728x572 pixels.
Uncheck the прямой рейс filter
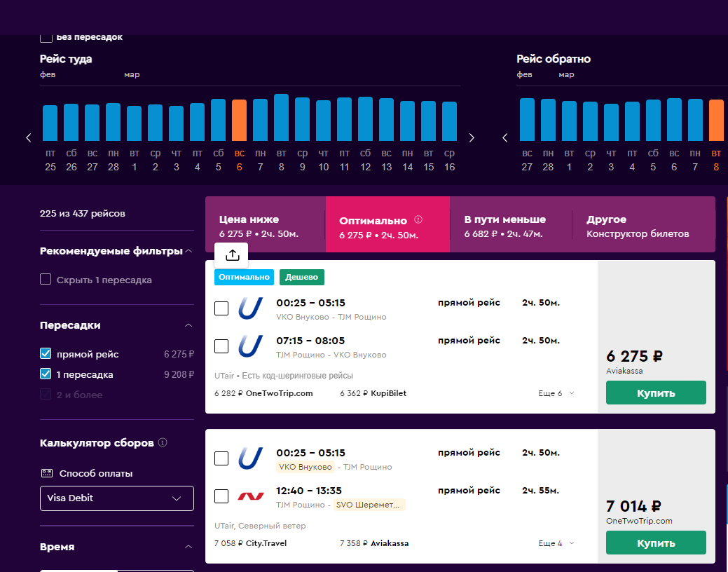46,353
